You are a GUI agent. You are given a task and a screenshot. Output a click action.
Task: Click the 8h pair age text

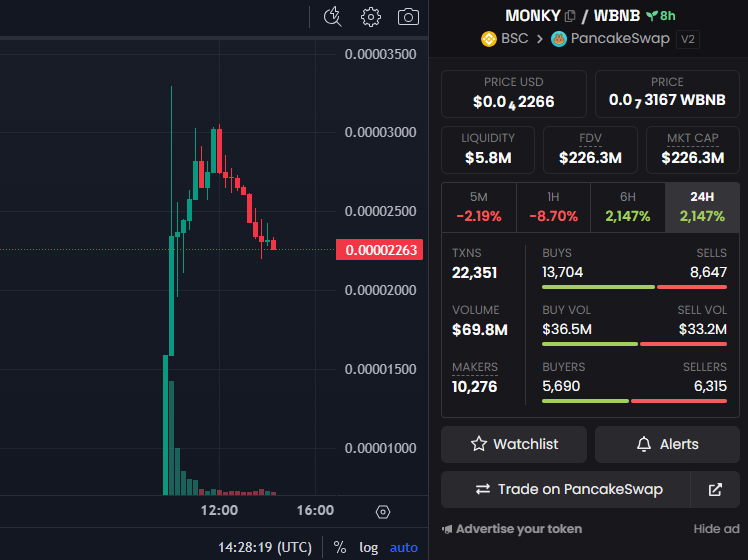tap(667, 16)
